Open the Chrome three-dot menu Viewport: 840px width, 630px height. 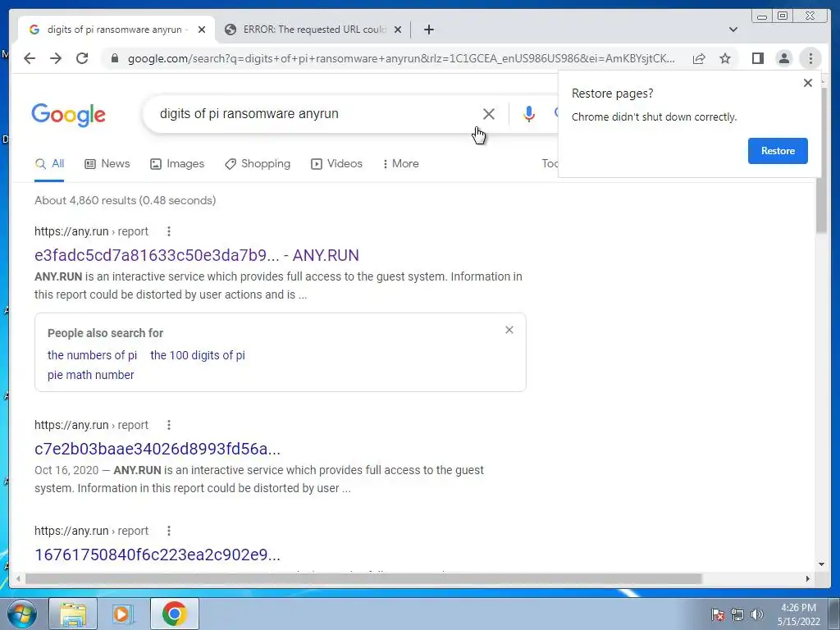pos(810,58)
